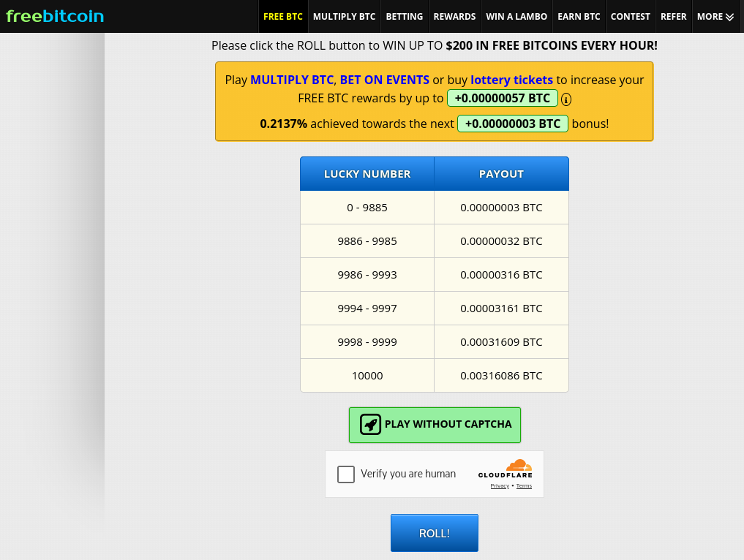
Task: Click the freebitcoin logo
Action: [x=55, y=16]
